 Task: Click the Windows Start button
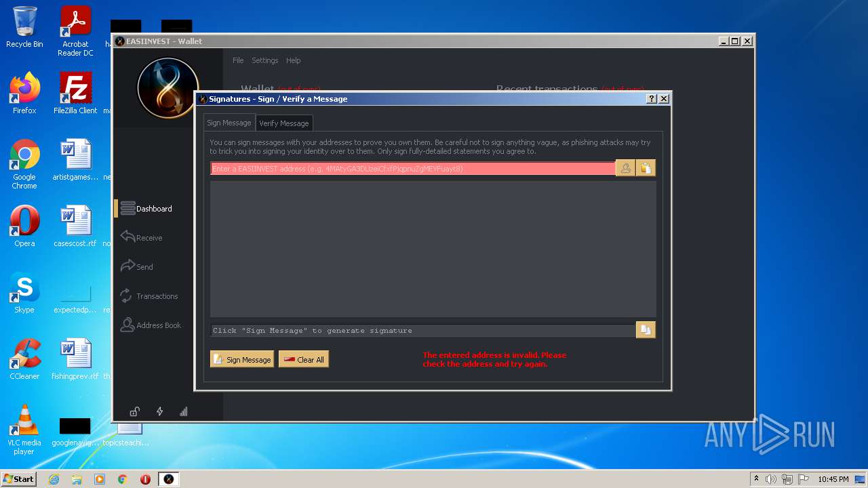[19, 479]
